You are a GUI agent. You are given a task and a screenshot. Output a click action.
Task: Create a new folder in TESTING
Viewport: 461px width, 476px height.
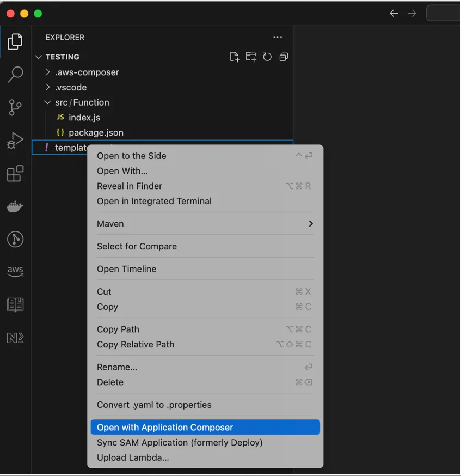[x=251, y=57]
